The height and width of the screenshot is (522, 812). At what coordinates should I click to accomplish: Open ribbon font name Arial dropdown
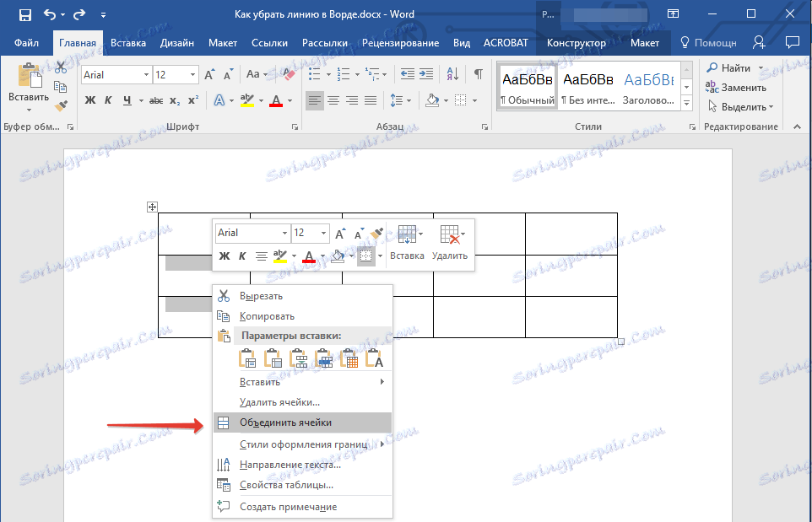pos(146,75)
